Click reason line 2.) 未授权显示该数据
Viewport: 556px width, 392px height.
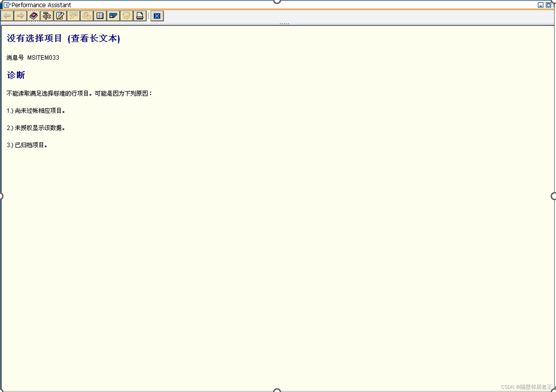36,128
